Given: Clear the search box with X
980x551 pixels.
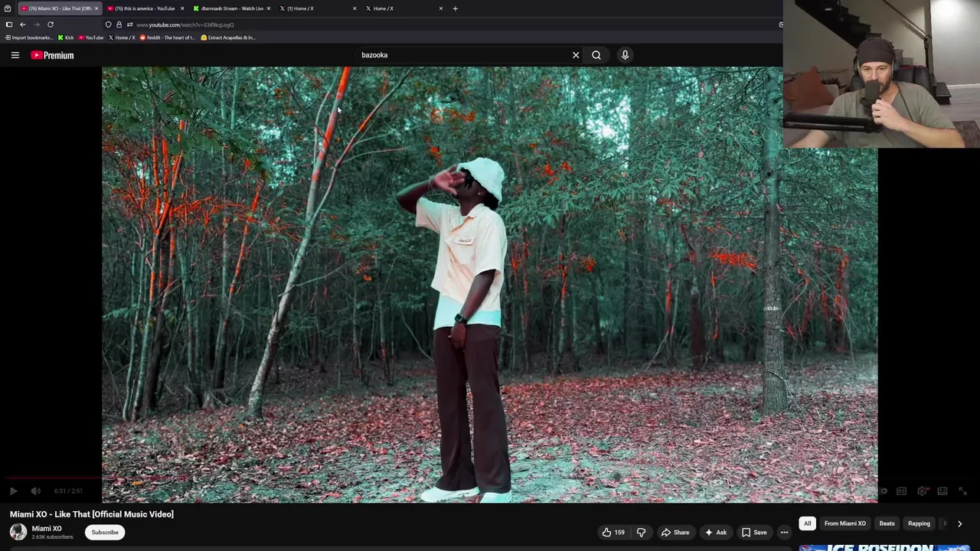Looking at the screenshot, I should 576,55.
